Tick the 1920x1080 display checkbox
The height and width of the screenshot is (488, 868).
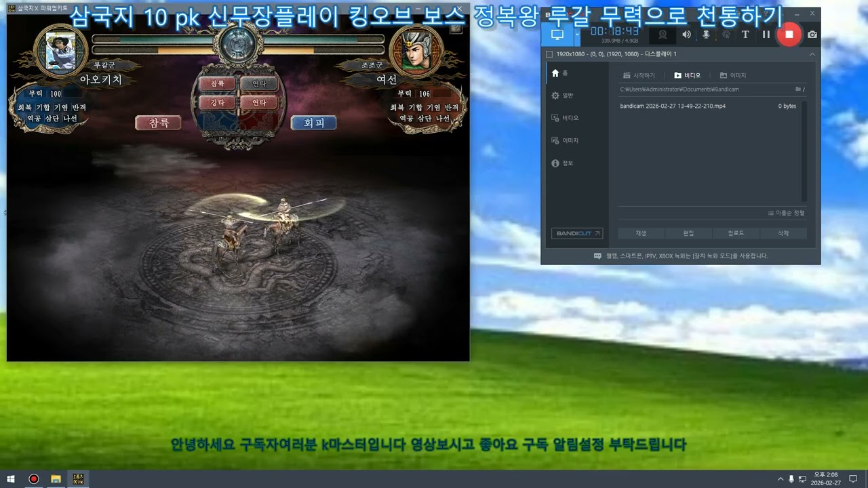(x=549, y=54)
